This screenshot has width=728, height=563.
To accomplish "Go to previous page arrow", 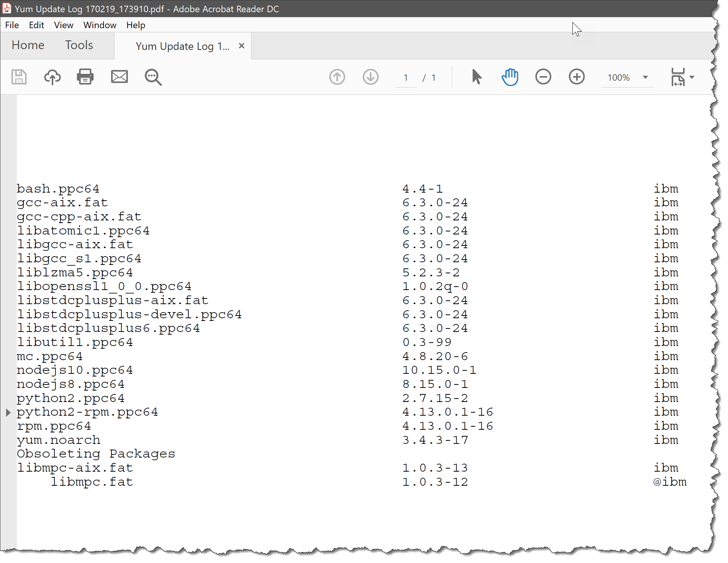I will click(337, 77).
